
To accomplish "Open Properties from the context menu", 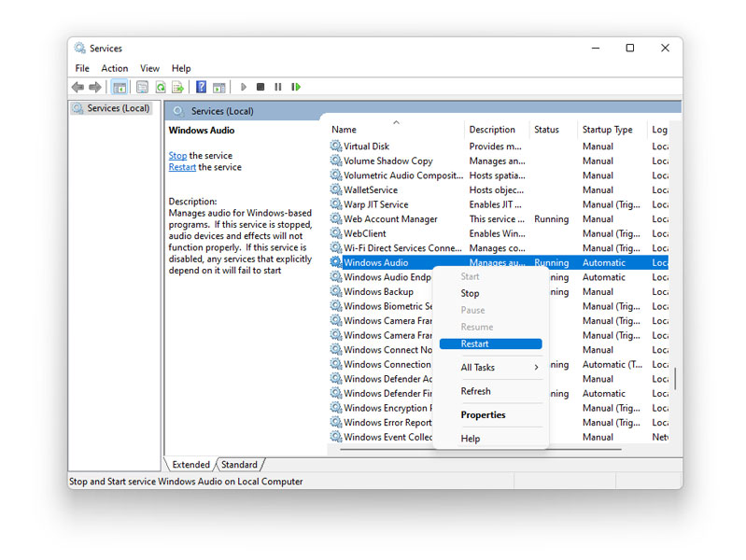I will click(x=490, y=415).
